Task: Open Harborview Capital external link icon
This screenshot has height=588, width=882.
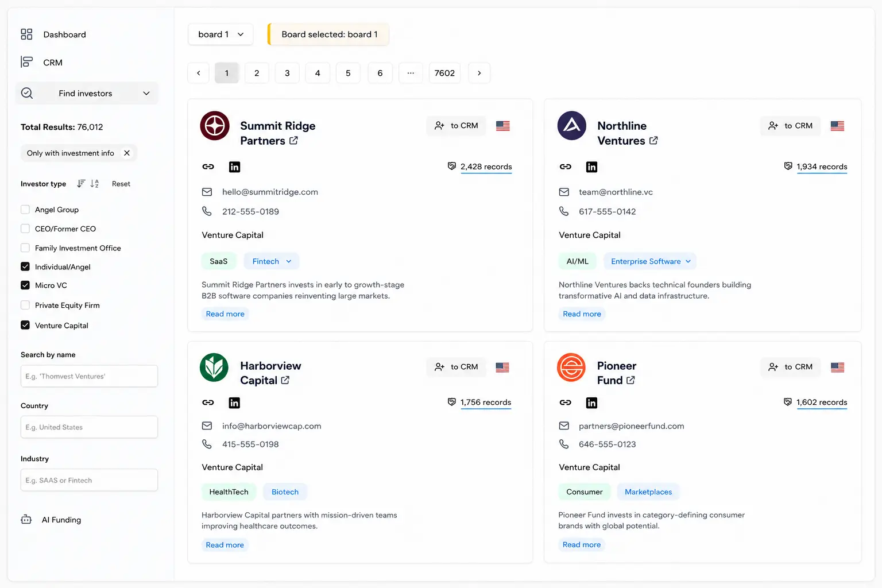Action: tap(285, 380)
